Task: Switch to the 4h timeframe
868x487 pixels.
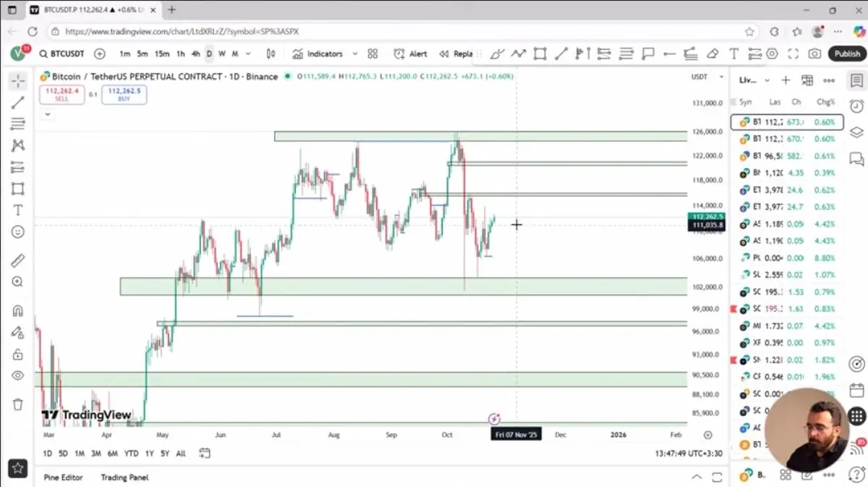Action: coord(195,54)
